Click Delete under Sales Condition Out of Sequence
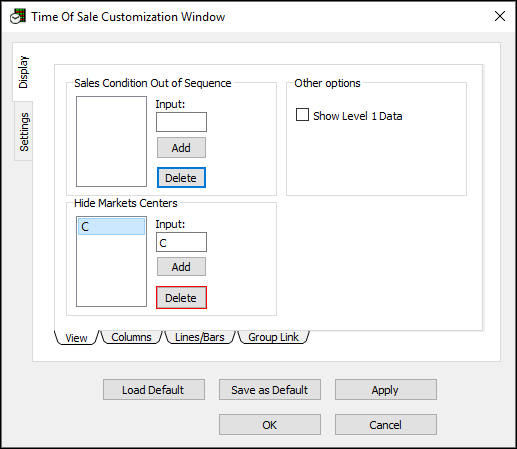The width and height of the screenshot is (517, 449). click(x=181, y=178)
